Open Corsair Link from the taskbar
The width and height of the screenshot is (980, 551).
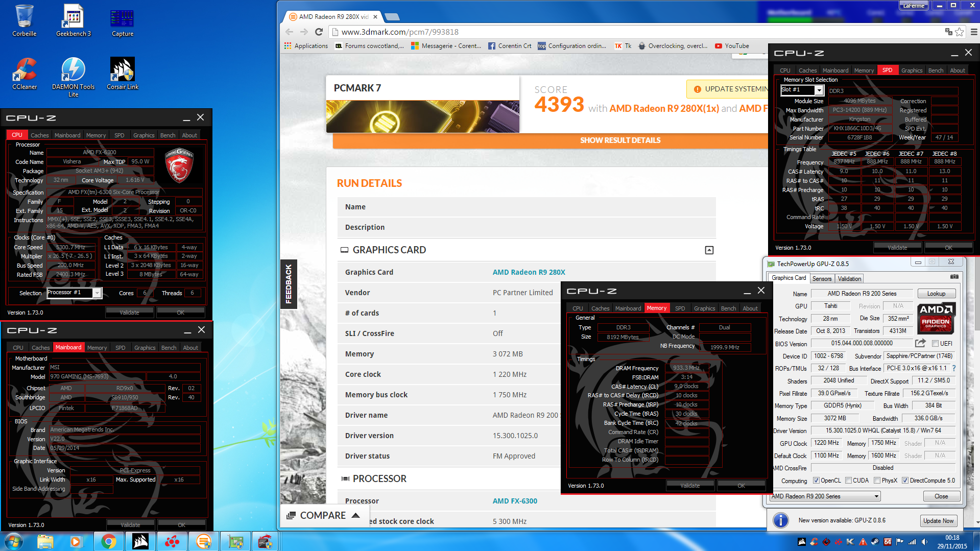coord(140,541)
